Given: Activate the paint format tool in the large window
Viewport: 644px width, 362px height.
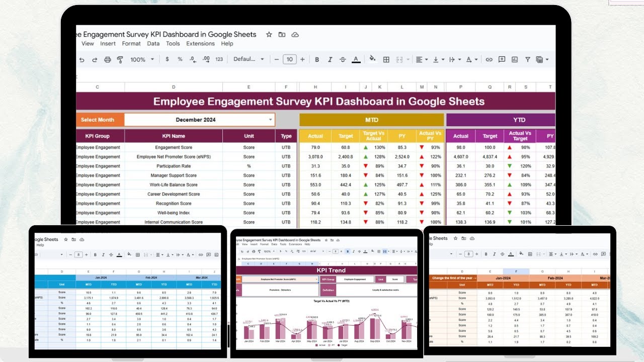Looking at the screenshot, I should [x=120, y=59].
